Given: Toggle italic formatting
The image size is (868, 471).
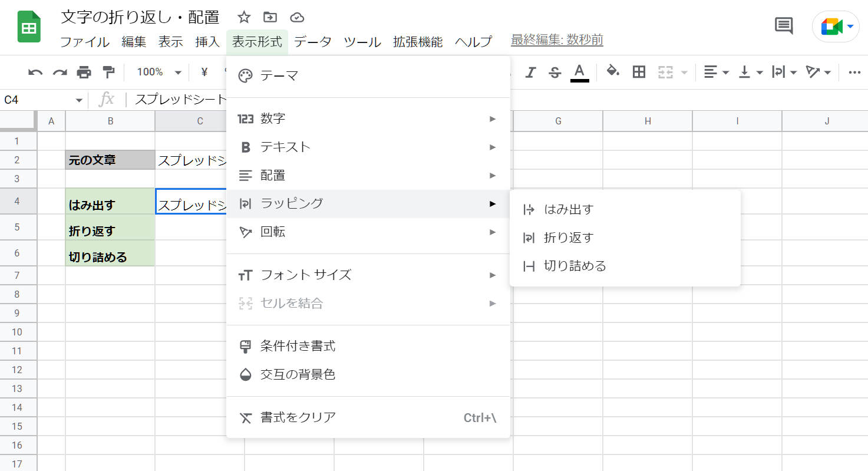Looking at the screenshot, I should [530, 71].
